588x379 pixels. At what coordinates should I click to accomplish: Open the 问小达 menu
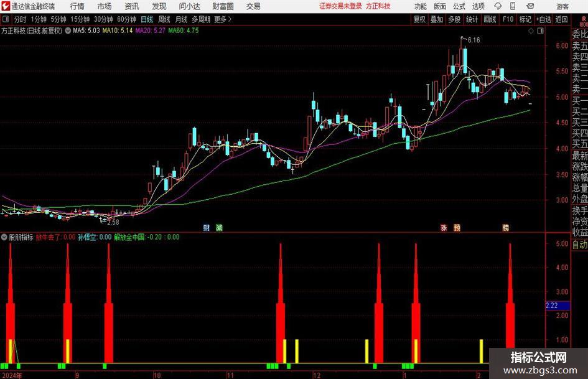coord(189,6)
